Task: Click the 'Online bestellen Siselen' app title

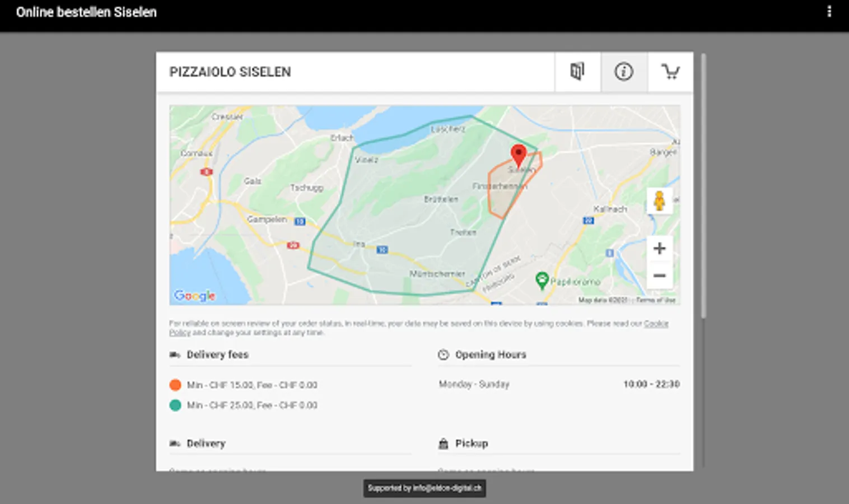Action: pyautogui.click(x=86, y=12)
